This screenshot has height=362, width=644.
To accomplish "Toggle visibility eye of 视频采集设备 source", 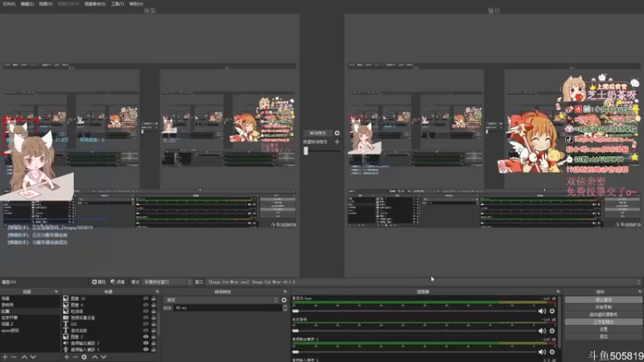I will [146, 317].
